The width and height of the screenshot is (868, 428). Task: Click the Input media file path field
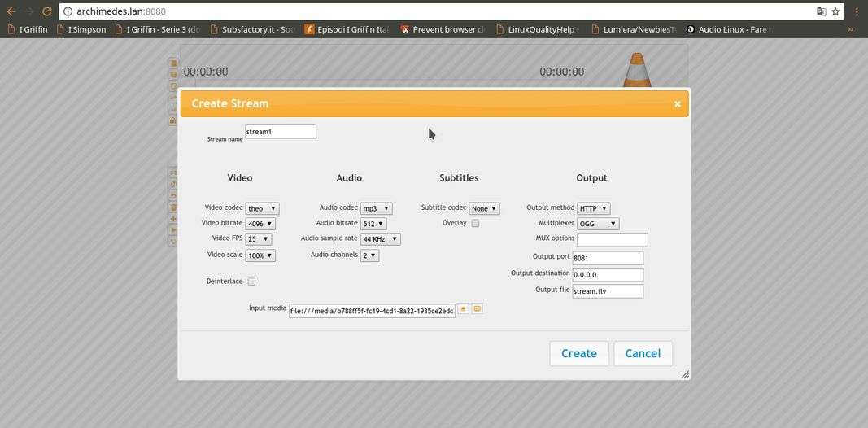point(372,311)
